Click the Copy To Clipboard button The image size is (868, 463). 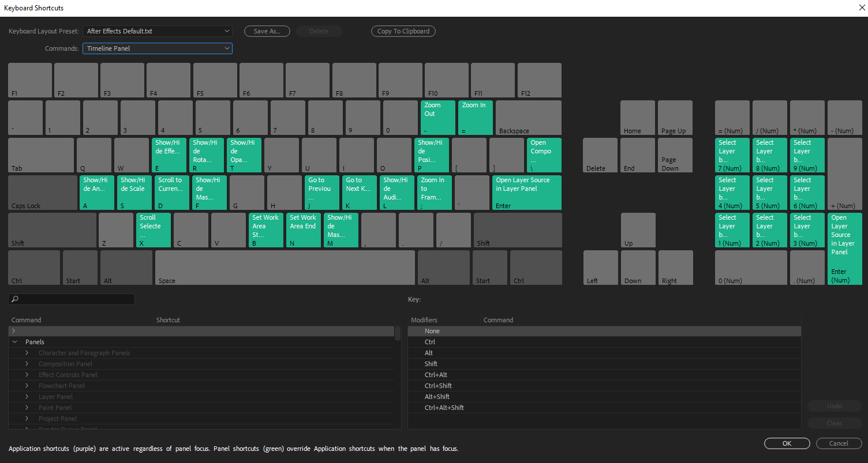(403, 31)
